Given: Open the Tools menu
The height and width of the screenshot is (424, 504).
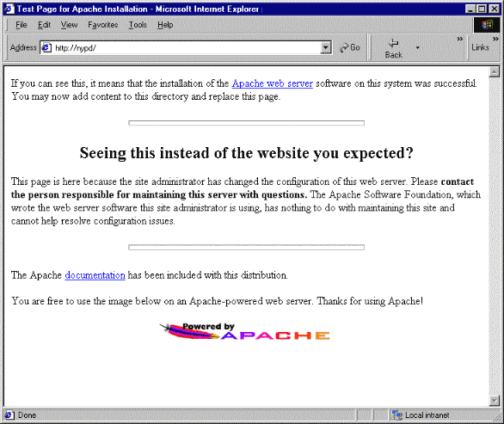Looking at the screenshot, I should 138,25.
